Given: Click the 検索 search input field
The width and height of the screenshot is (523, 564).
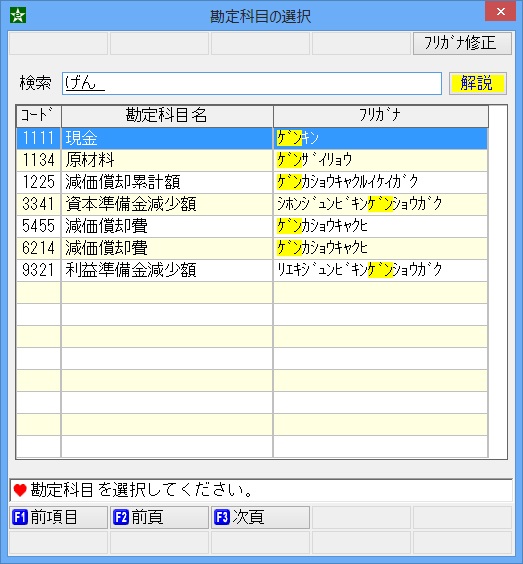Looking at the screenshot, I should pos(252,83).
